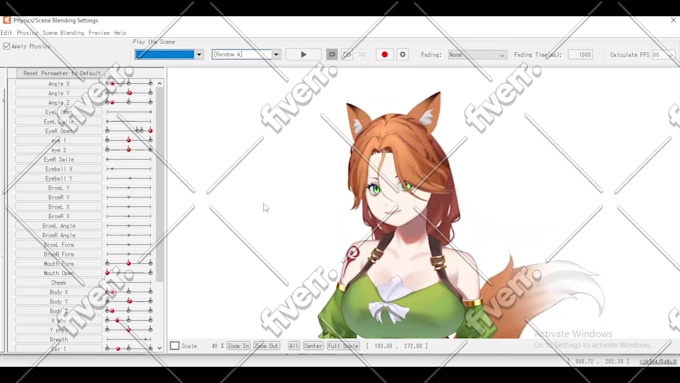Click the Center view button
The height and width of the screenshot is (383, 680).
(313, 346)
